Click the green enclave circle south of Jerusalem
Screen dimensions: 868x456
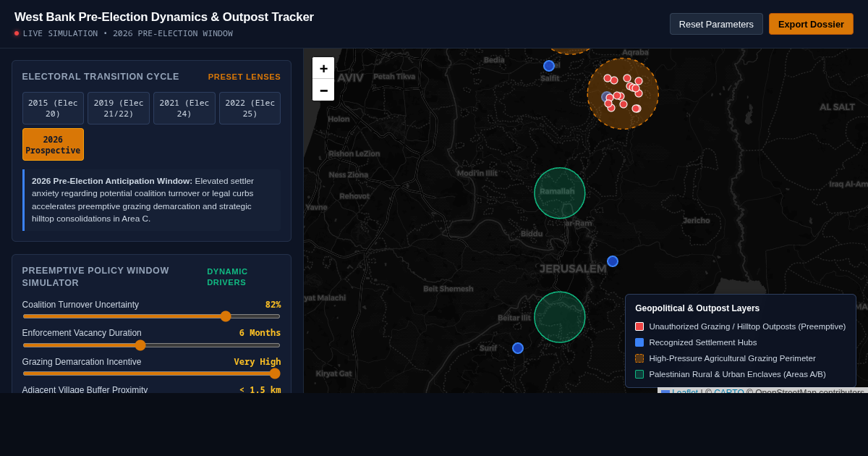point(560,317)
